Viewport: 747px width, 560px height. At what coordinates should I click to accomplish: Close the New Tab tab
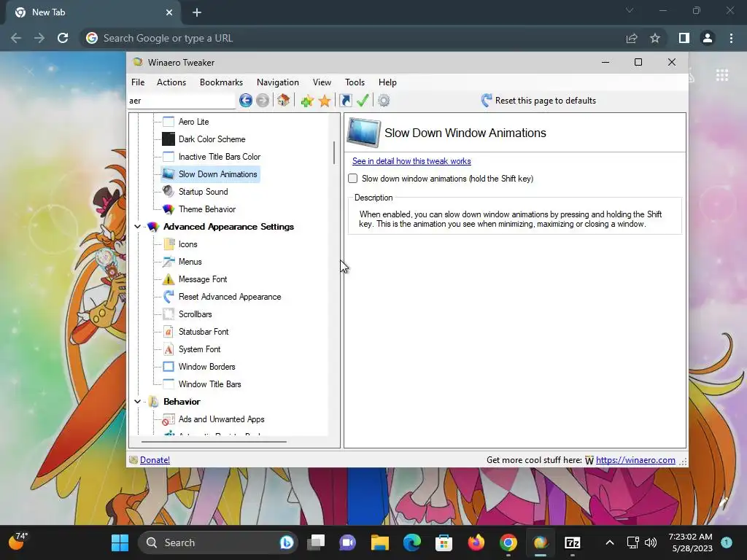(x=169, y=12)
